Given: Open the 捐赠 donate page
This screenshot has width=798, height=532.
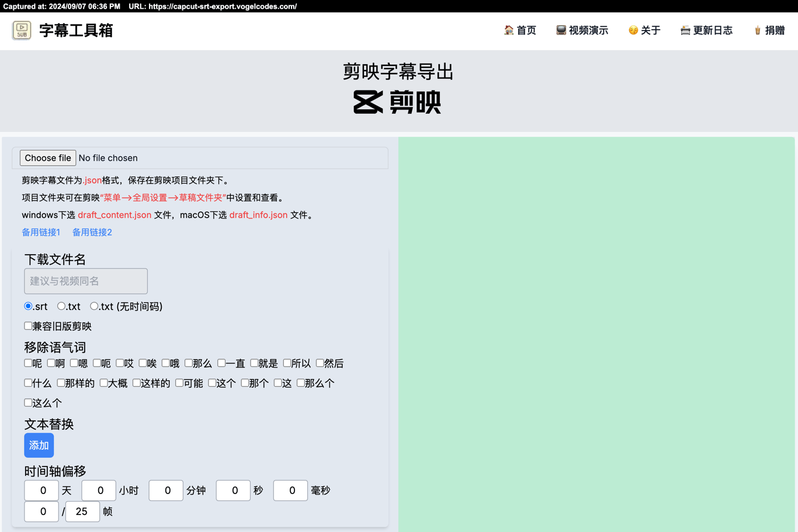Looking at the screenshot, I should pos(769,30).
